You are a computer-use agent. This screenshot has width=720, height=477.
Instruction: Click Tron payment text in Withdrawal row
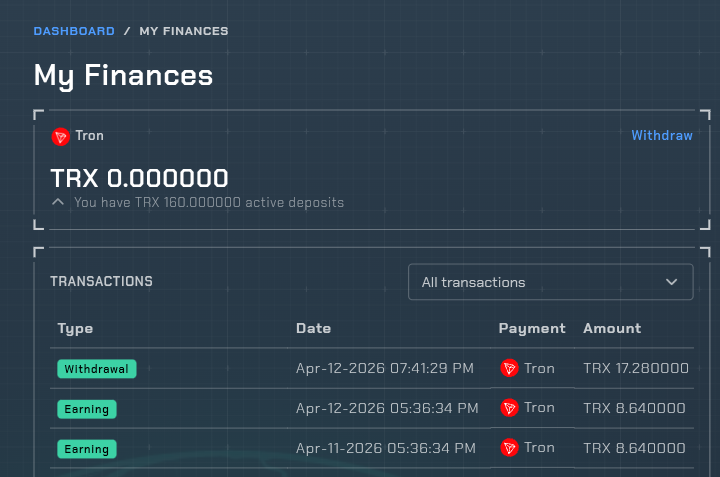(x=540, y=368)
